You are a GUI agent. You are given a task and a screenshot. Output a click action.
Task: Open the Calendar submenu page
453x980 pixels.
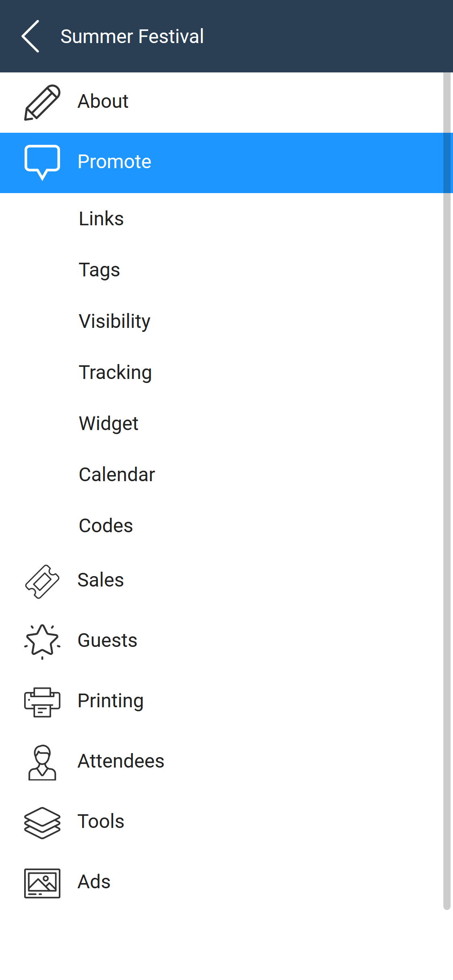[x=117, y=475]
